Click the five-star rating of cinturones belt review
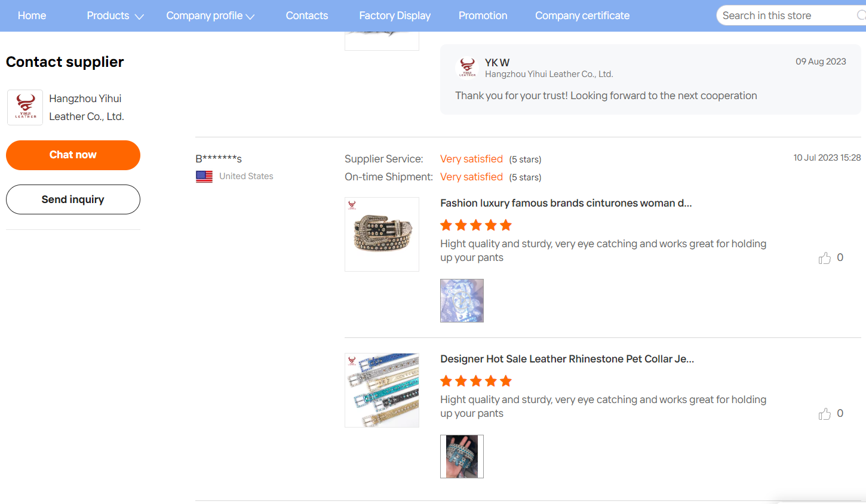 [x=476, y=225]
